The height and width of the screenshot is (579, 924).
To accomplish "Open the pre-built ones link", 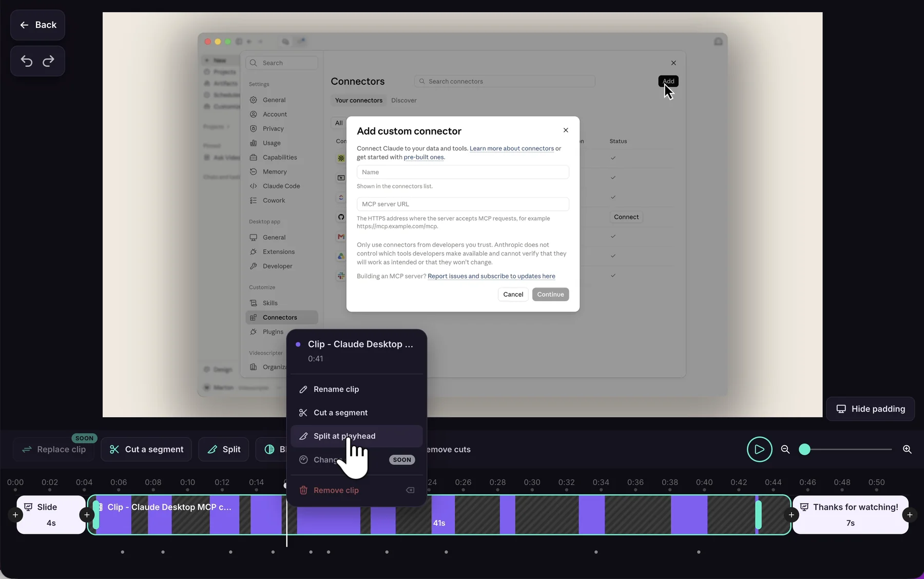I will 423,157.
